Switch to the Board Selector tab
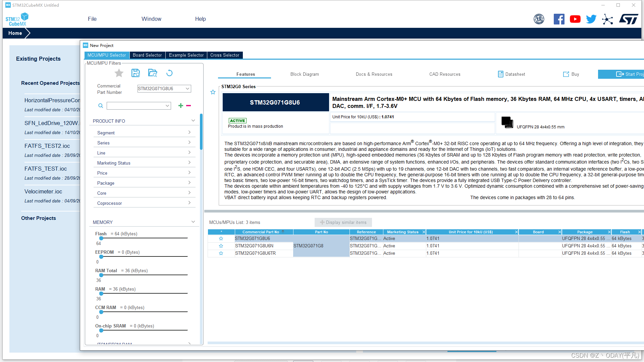The image size is (644, 362). (147, 55)
